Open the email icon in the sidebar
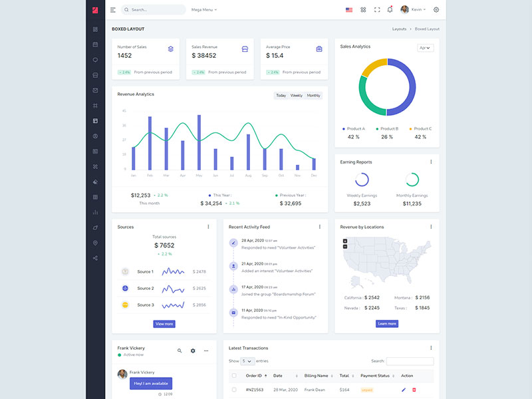Image resolution: width=532 pixels, height=399 pixels. (x=95, y=90)
